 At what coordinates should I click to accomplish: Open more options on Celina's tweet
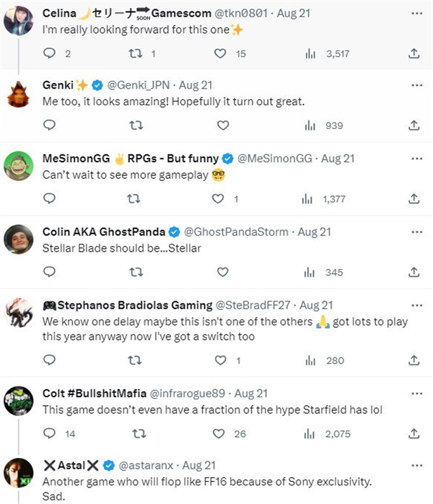click(x=416, y=12)
